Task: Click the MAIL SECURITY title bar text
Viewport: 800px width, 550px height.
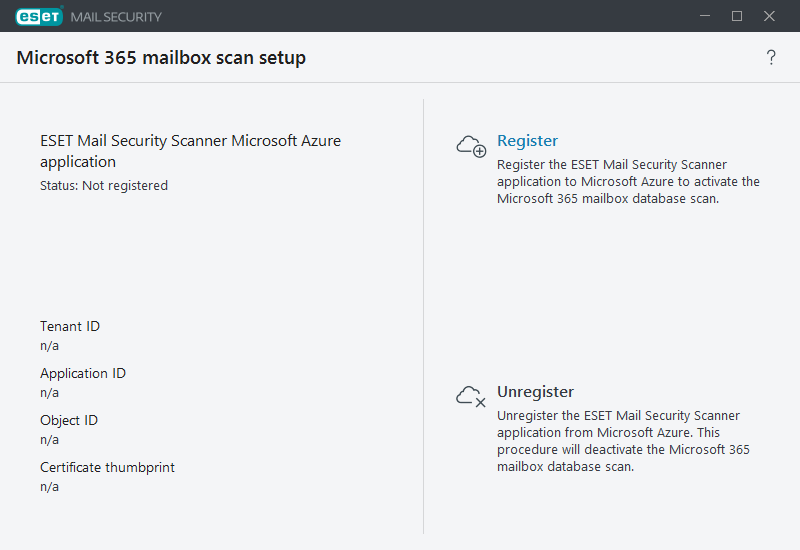Action: click(115, 17)
